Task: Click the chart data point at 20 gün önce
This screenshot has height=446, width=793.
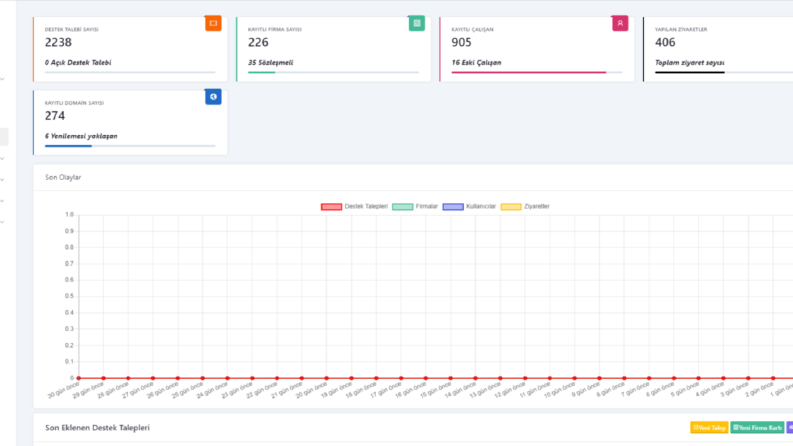Action: (x=327, y=378)
